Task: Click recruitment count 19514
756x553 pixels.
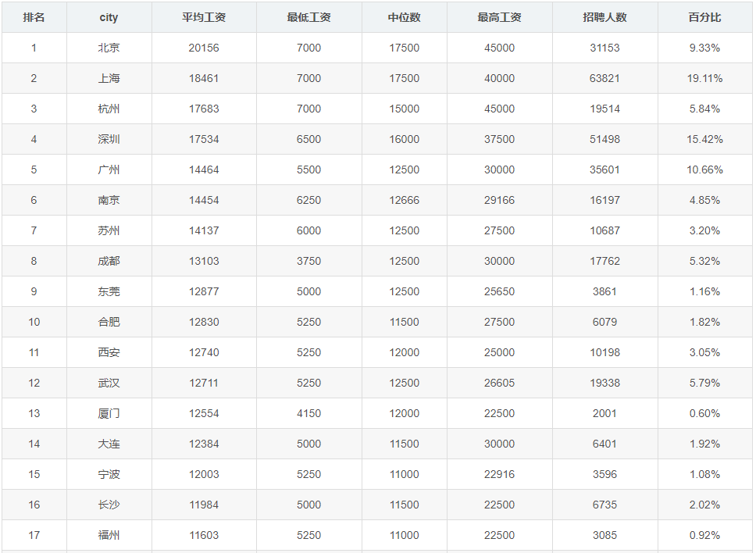Action: click(x=604, y=109)
